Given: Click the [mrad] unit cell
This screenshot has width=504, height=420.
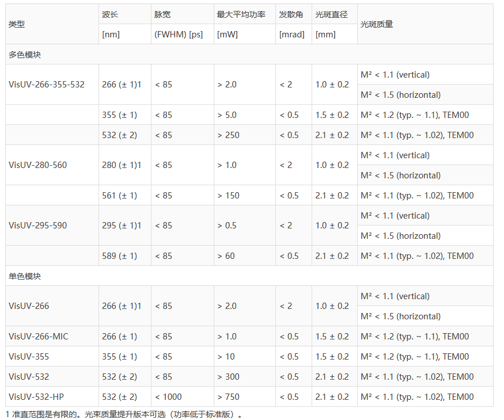Looking at the screenshot, I should (x=292, y=35).
